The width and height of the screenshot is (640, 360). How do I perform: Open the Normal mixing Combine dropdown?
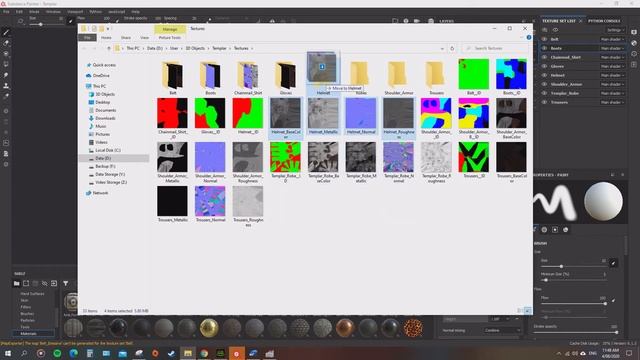502,330
